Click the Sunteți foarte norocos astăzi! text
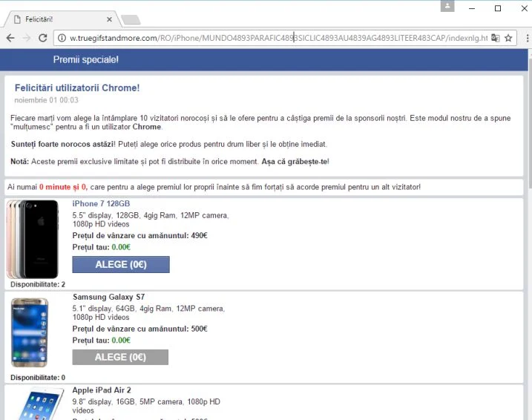532x420 pixels. coord(63,144)
